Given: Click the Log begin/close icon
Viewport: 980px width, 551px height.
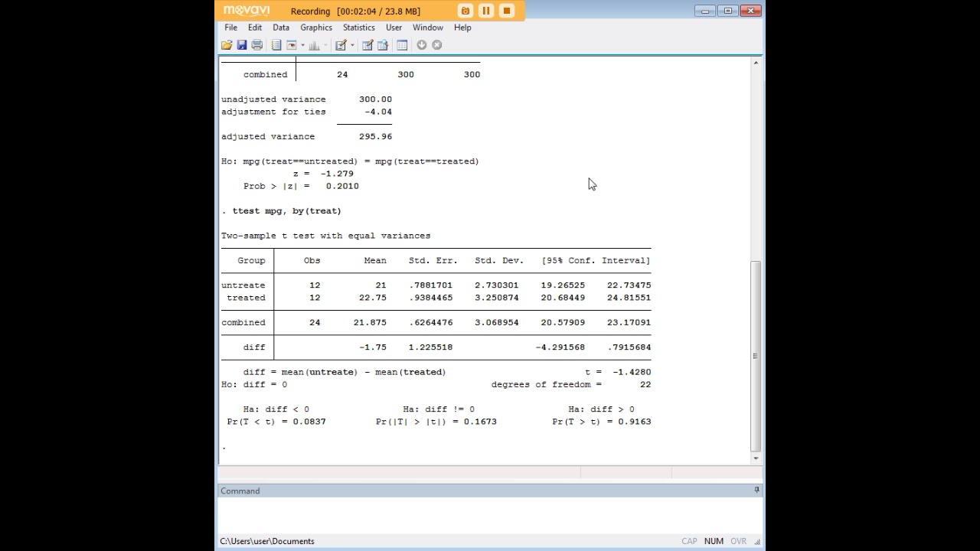Looking at the screenshot, I should point(276,45).
